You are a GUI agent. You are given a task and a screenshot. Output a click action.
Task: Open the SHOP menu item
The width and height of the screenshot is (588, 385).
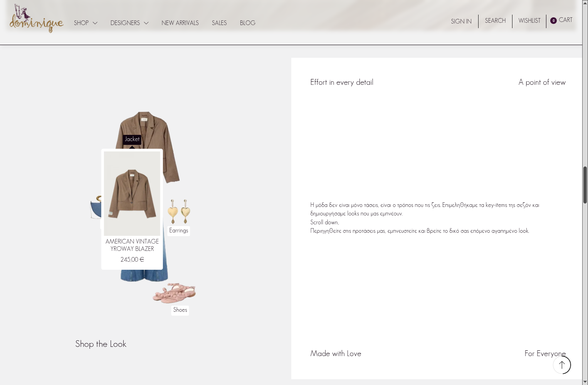click(81, 23)
